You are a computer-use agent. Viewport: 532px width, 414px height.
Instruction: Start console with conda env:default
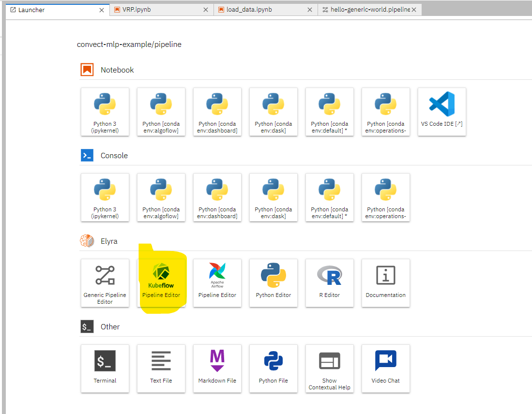(330, 197)
